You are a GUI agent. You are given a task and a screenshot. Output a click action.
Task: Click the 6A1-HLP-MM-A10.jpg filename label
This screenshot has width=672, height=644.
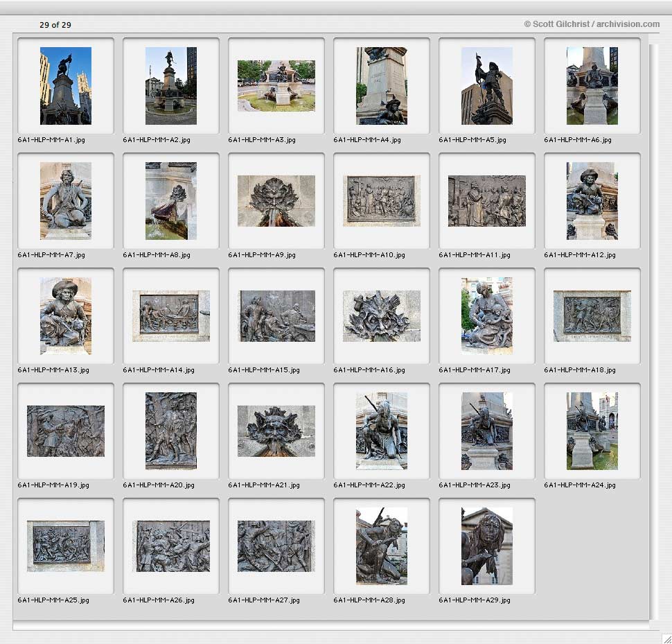click(369, 254)
